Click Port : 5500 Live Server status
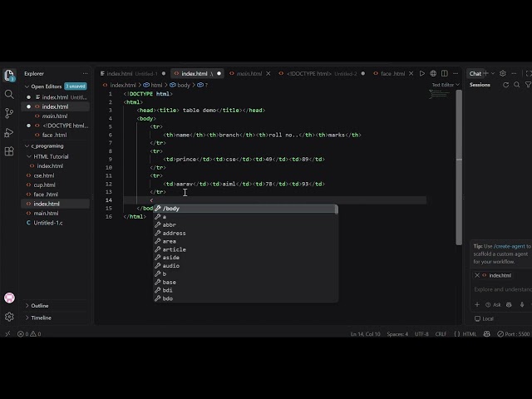Viewport: 532px width, 399px height. (x=514, y=334)
